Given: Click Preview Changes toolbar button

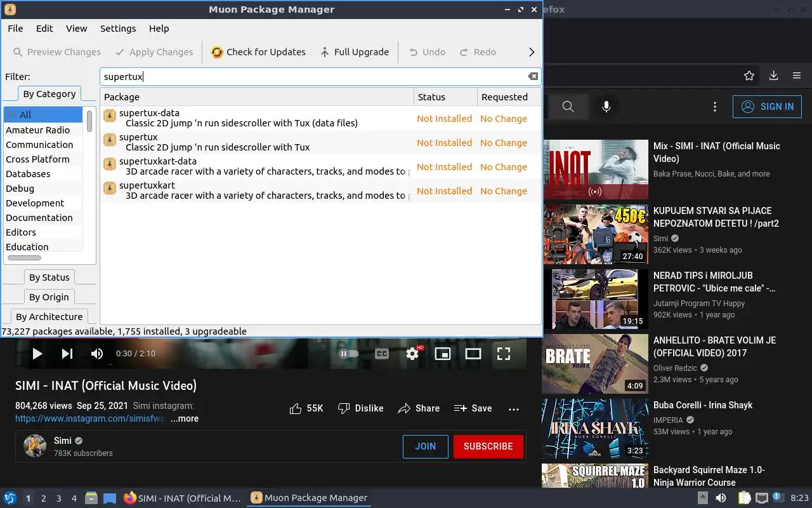Looking at the screenshot, I should tap(56, 52).
